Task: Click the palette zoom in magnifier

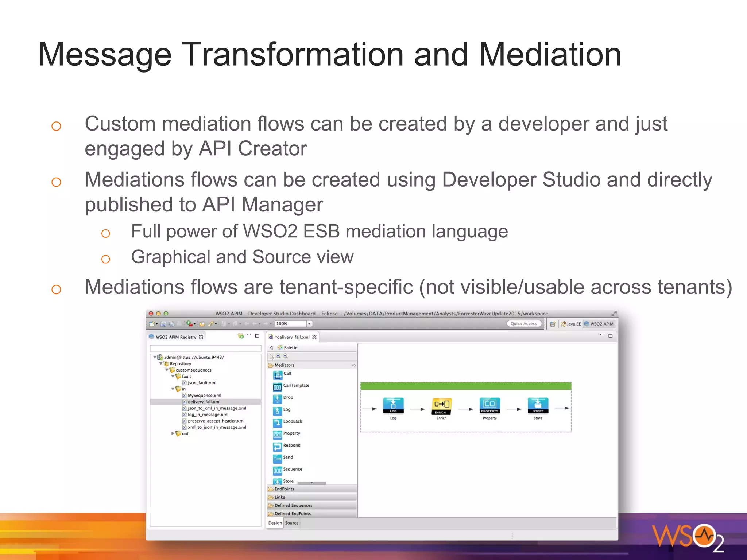Action: [x=278, y=356]
